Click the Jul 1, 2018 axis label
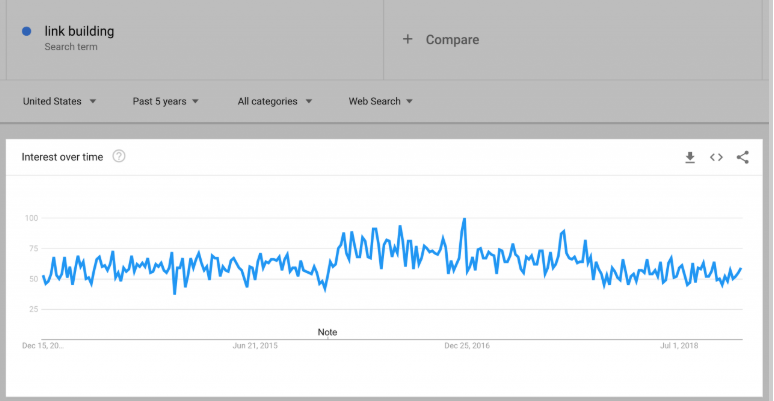774x401 pixels. [678, 345]
